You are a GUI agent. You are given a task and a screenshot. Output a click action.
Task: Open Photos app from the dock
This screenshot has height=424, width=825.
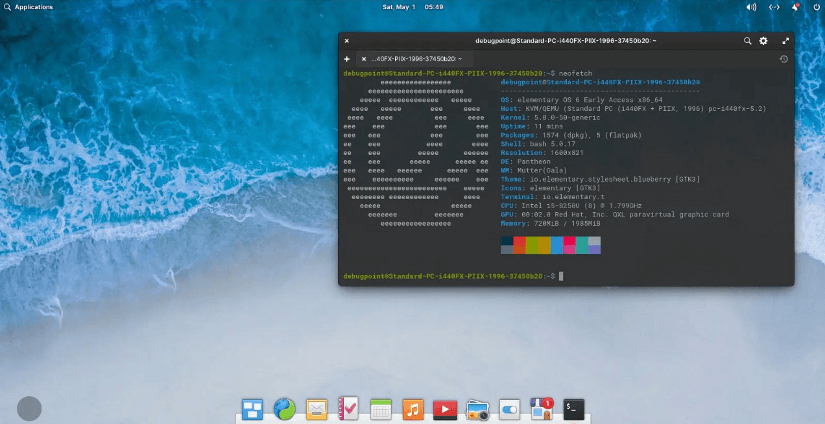(x=477, y=410)
